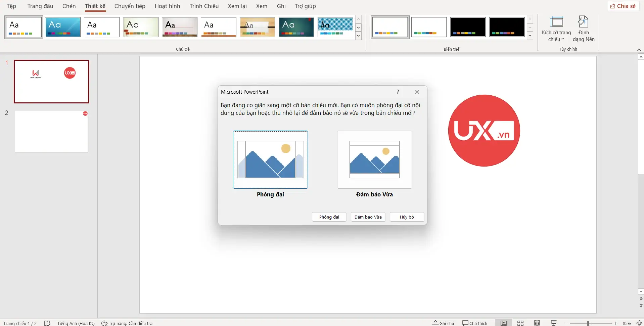Viewport: 644px width, 326px height.
Task: Go to previous slide using double-arrow
Action: pos(641,298)
